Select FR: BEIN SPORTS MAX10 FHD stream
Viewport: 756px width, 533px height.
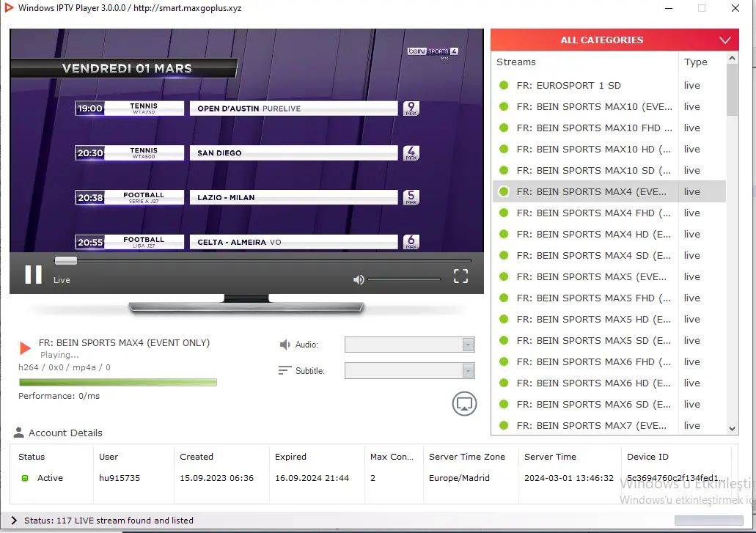pos(609,128)
